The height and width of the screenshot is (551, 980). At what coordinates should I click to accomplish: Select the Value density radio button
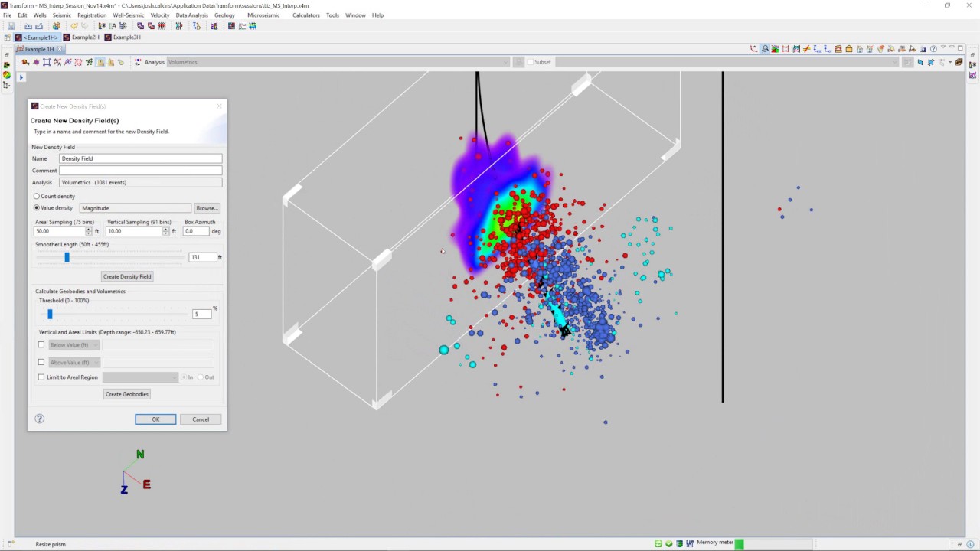click(x=36, y=208)
